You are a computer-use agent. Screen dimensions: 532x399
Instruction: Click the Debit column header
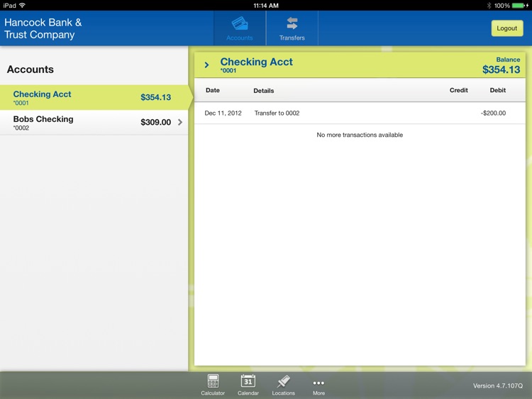(x=498, y=90)
